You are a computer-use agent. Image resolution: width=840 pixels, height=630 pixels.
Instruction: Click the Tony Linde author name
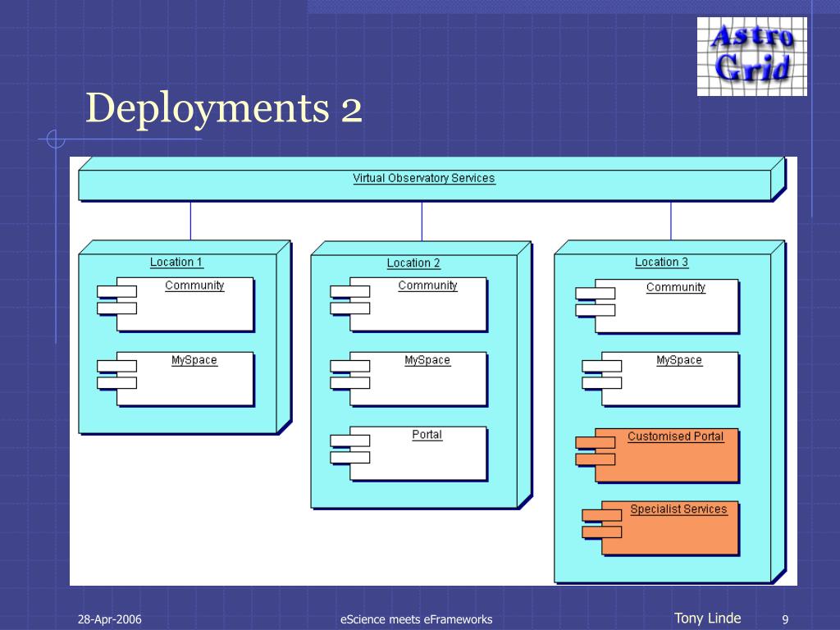click(707, 619)
